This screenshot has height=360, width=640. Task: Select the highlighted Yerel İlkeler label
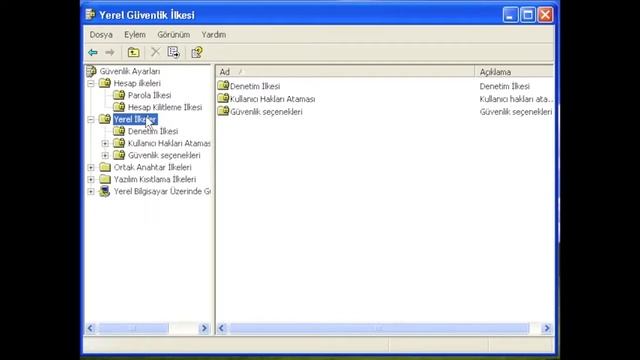click(135, 119)
